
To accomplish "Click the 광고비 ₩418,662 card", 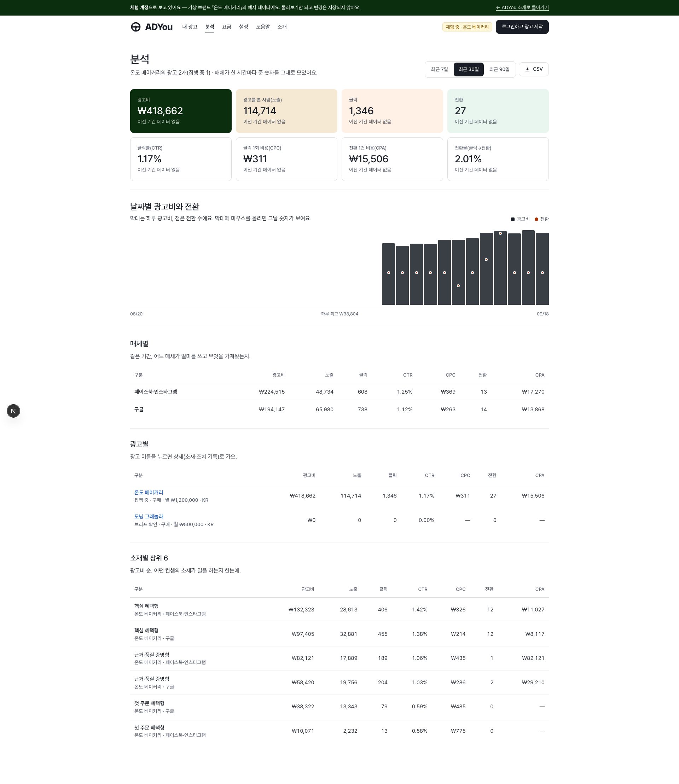I will coord(181,111).
